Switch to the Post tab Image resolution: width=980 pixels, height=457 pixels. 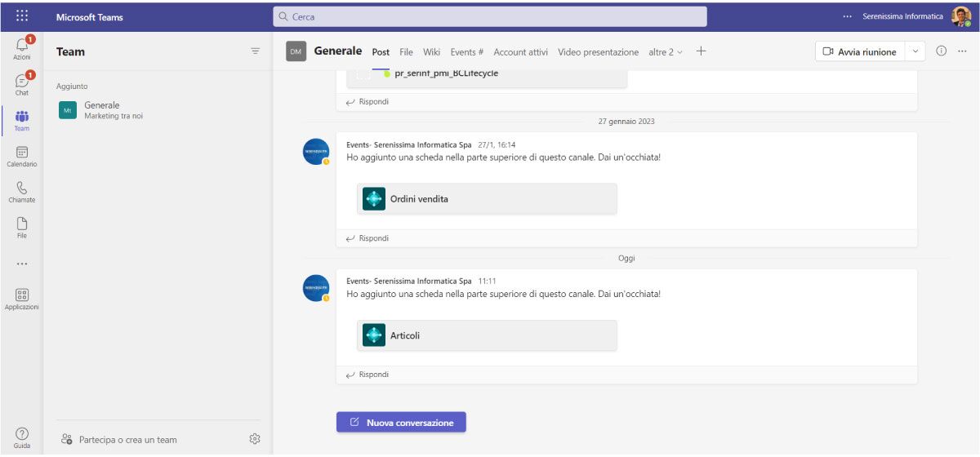click(x=381, y=52)
